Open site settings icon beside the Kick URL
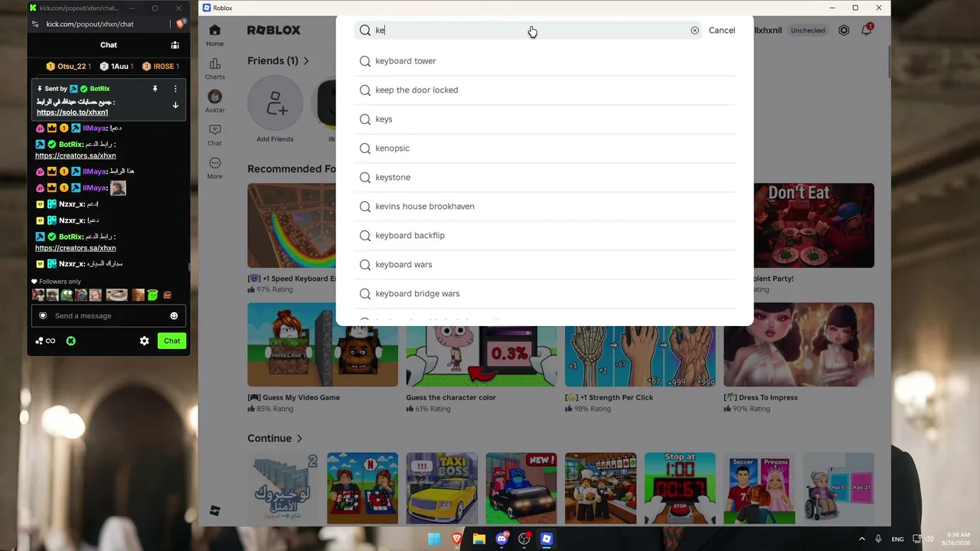The height and width of the screenshot is (551, 980). pos(35,24)
